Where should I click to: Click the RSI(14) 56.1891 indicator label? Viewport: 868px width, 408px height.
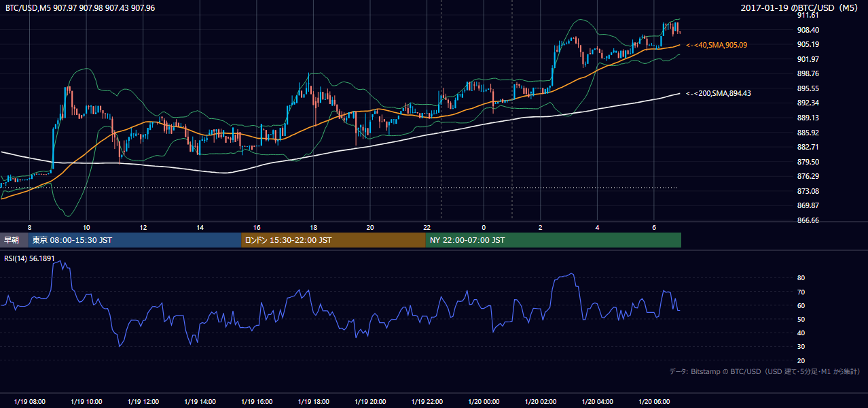pyautogui.click(x=29, y=258)
